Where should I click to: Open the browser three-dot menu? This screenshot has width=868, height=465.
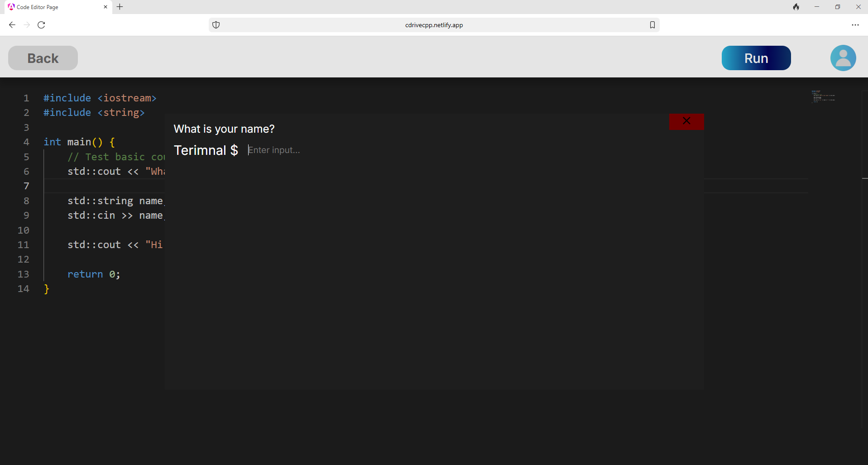coord(855,25)
